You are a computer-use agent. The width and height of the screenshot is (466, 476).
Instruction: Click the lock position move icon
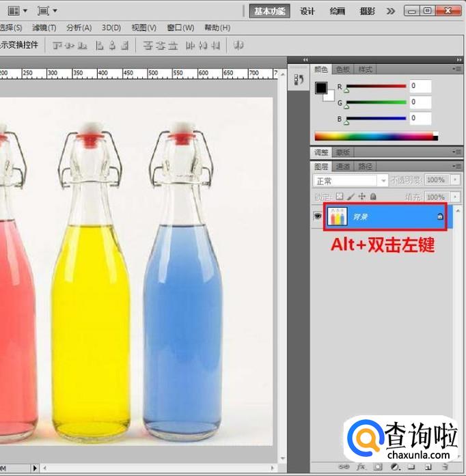(x=361, y=197)
